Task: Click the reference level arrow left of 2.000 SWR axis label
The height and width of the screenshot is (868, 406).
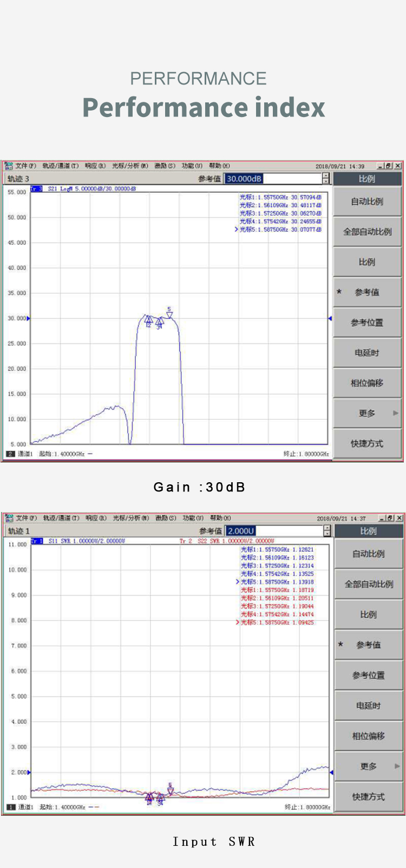Action: (x=29, y=772)
